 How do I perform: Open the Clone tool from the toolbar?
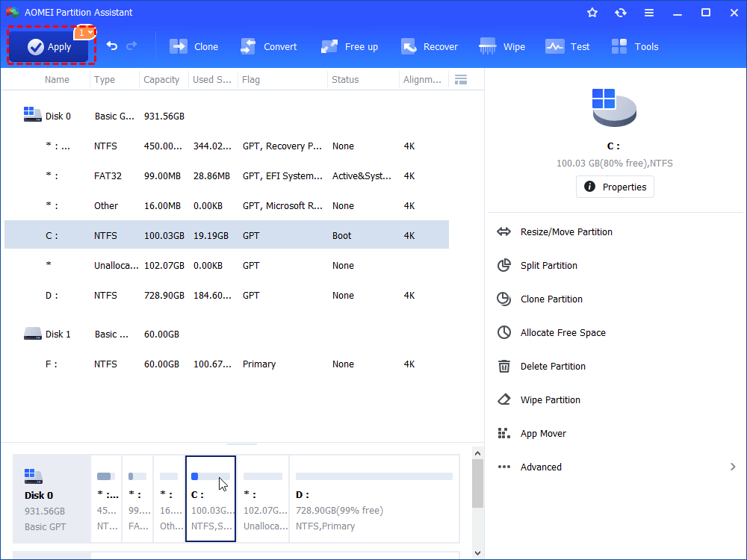pos(193,46)
